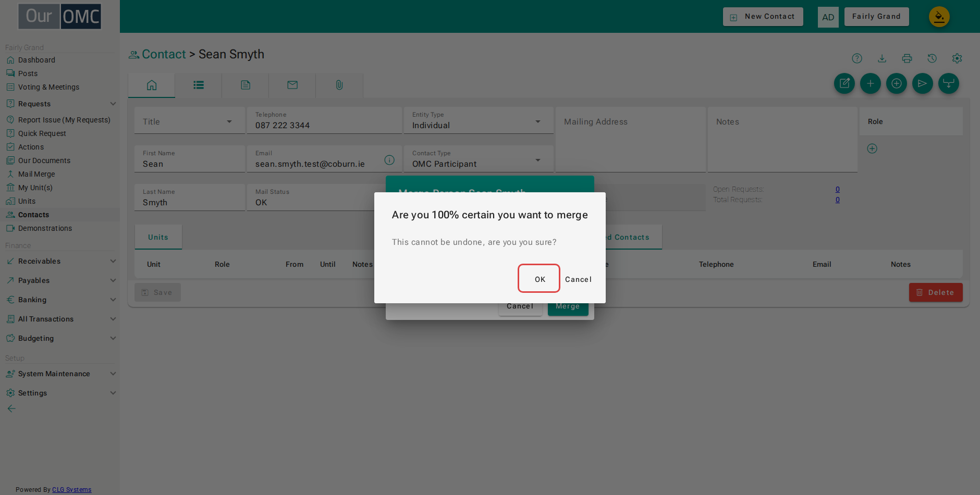Click the Telephone input field

tap(324, 120)
